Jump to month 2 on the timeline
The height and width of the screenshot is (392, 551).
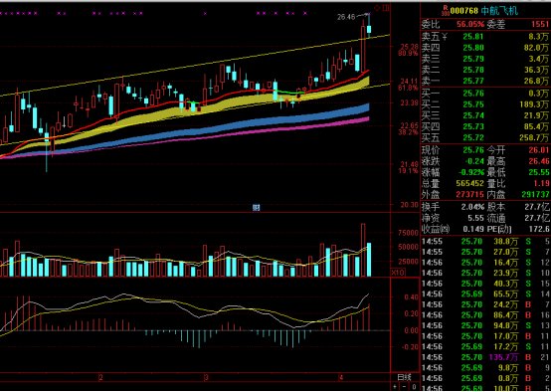pyautogui.click(x=100, y=378)
